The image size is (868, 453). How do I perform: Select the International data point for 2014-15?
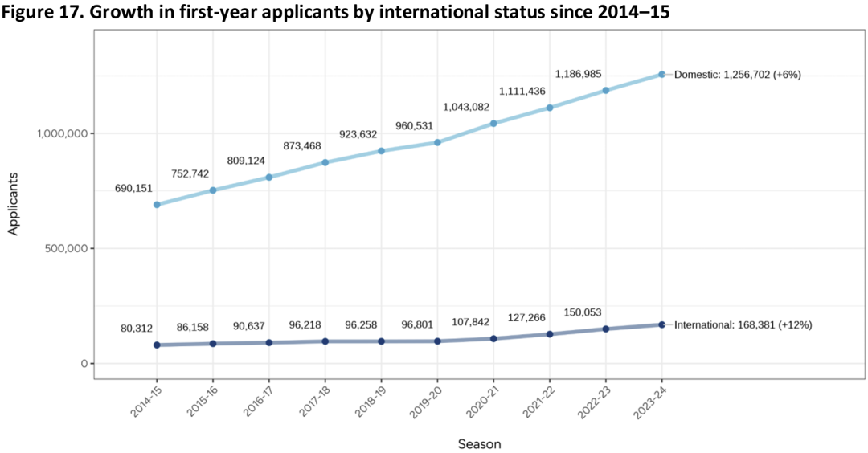click(x=157, y=345)
